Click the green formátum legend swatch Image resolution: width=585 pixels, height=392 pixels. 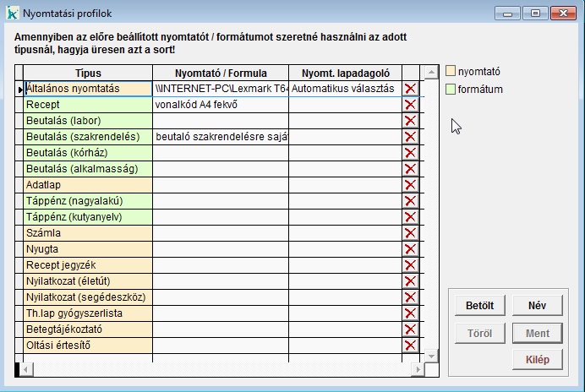(x=451, y=89)
